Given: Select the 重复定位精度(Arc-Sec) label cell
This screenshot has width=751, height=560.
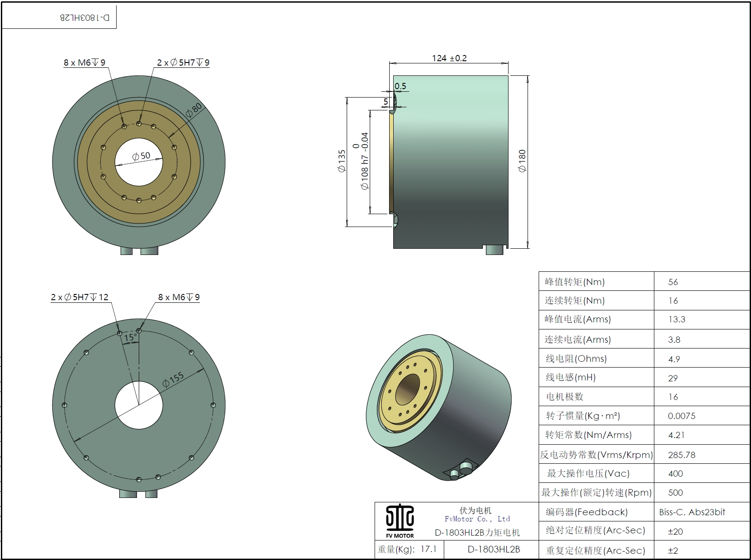Looking at the screenshot, I should point(596,550).
